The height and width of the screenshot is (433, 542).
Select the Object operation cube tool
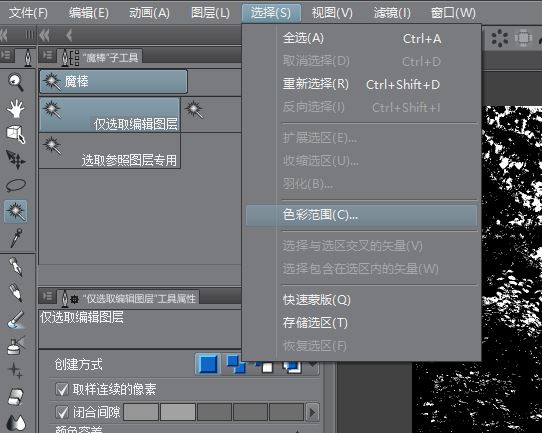click(16, 134)
